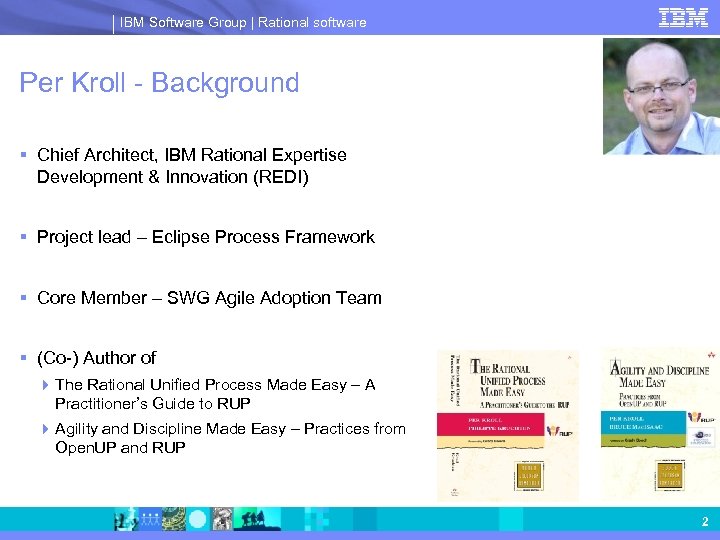The width and height of the screenshot is (720, 540).
Task: Click the sub-bullet "Agility and Discipline Made Easy"
Action: pyautogui.click(x=230, y=438)
